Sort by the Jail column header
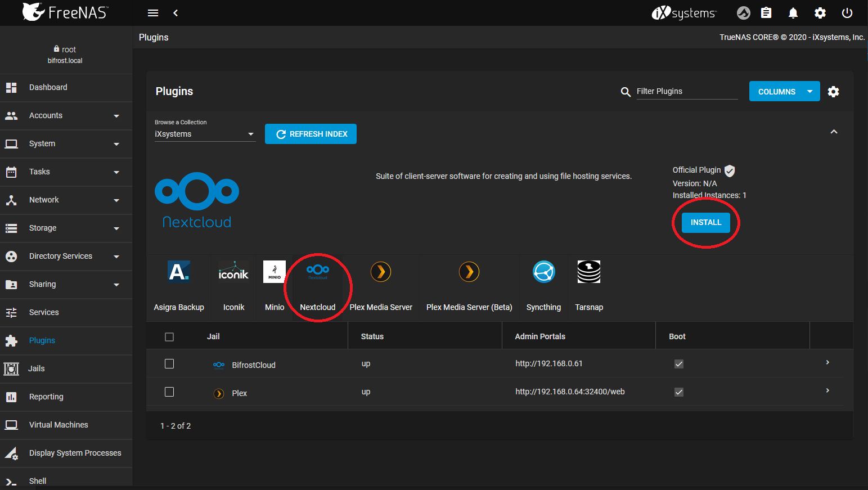Viewport: 868px width, 490px height. (x=213, y=337)
